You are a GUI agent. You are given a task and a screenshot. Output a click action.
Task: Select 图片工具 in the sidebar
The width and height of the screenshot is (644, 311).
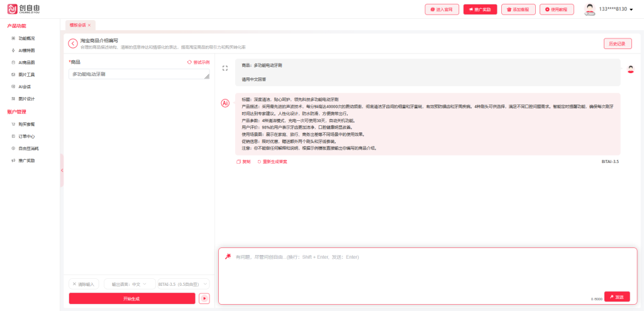click(x=26, y=74)
